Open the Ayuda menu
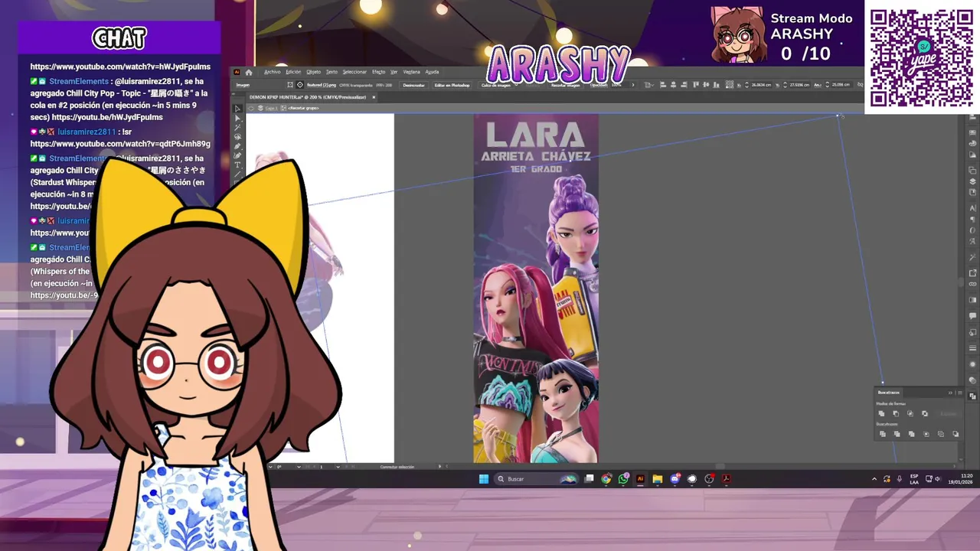 tap(432, 72)
